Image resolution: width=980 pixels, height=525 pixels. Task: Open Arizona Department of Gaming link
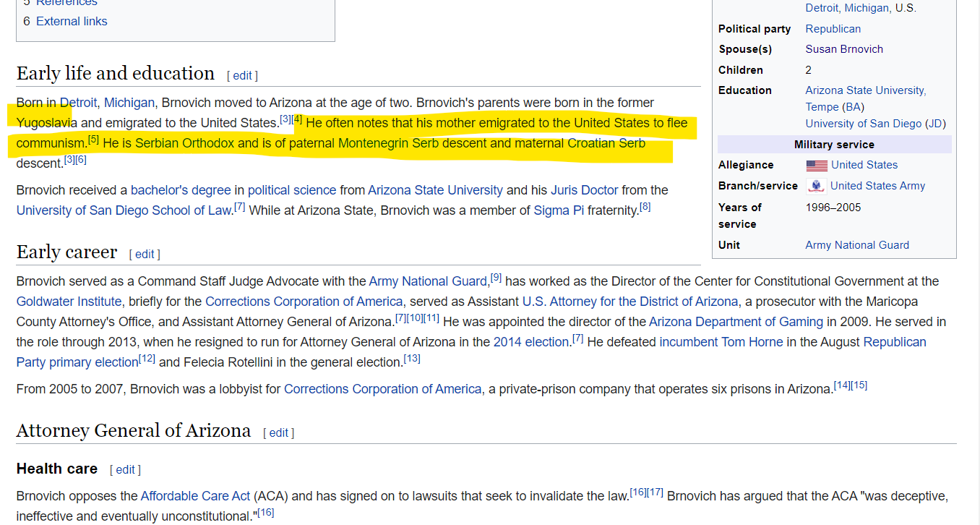coord(736,322)
